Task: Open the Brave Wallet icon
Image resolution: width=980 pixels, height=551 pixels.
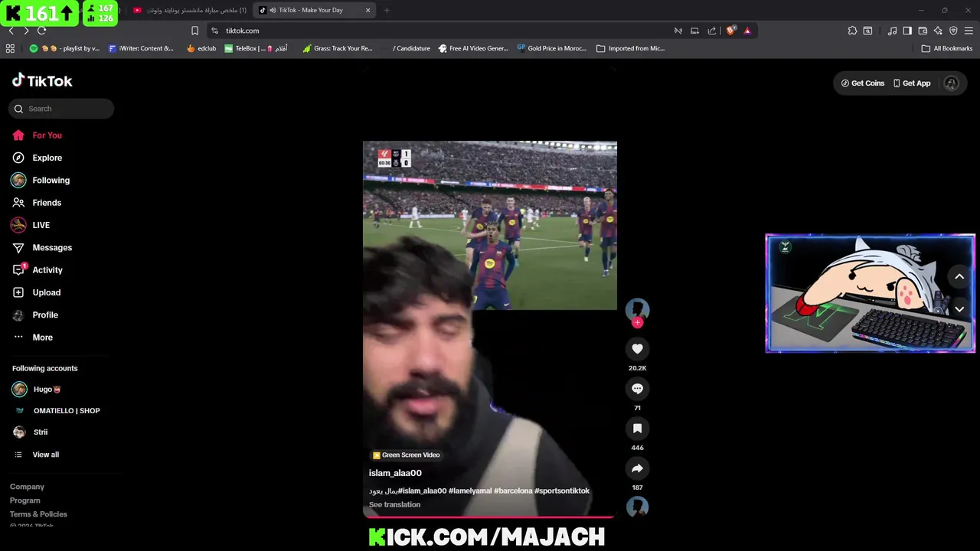Action: pos(923,31)
